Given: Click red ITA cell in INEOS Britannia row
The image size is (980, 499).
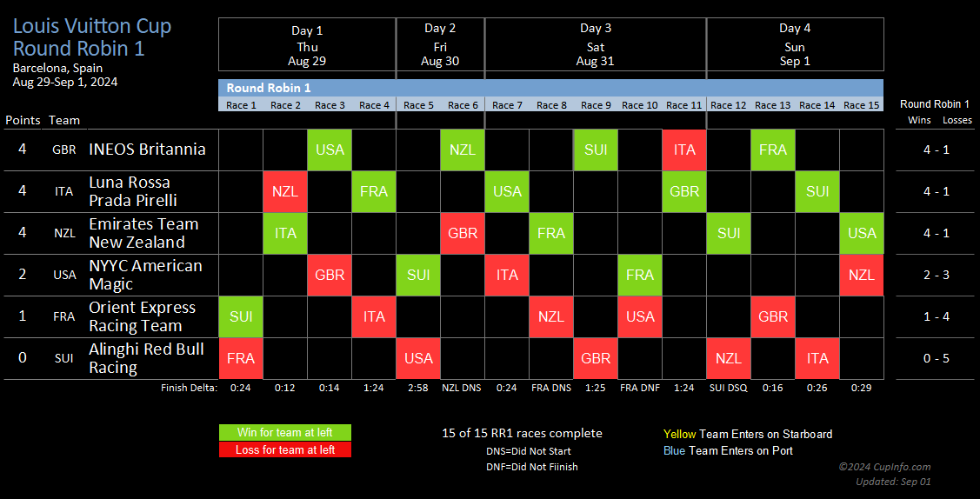Looking at the screenshot, I should tap(684, 150).
